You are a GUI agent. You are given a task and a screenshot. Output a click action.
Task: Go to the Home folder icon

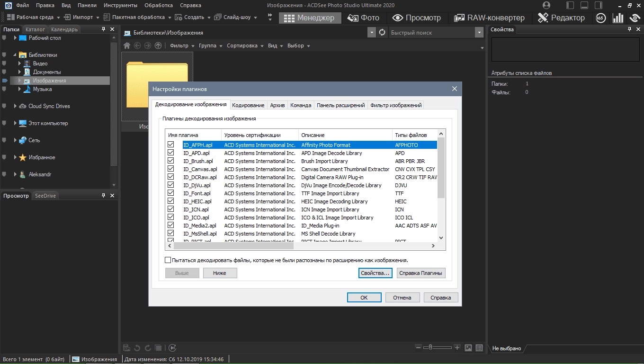click(127, 45)
